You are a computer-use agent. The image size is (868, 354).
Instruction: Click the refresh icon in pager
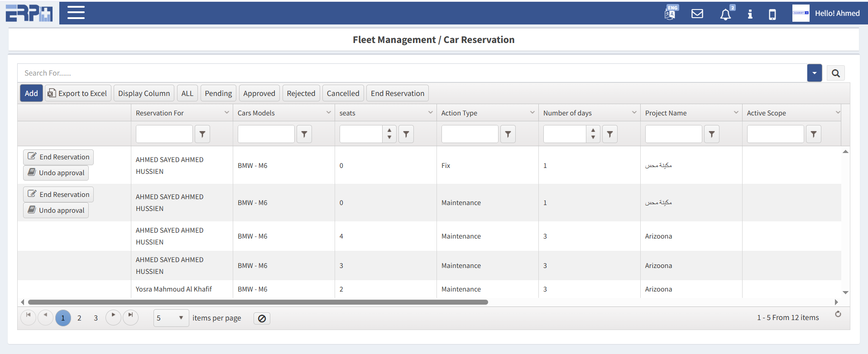838,314
